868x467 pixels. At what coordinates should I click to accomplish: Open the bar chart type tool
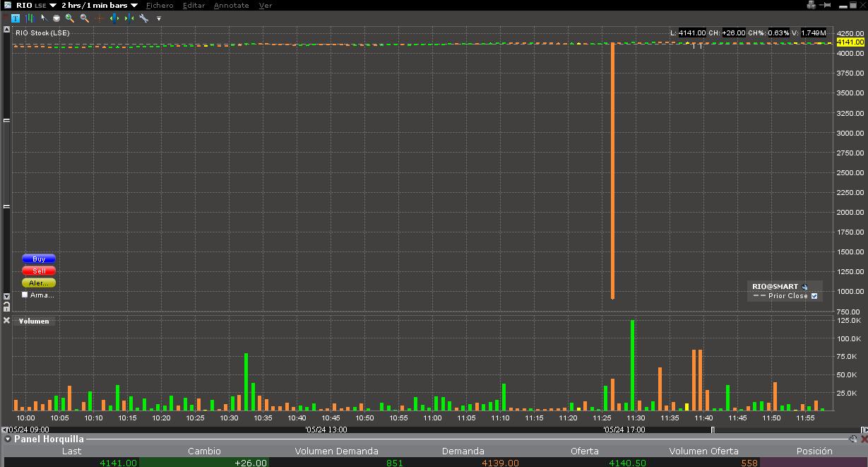30,18
